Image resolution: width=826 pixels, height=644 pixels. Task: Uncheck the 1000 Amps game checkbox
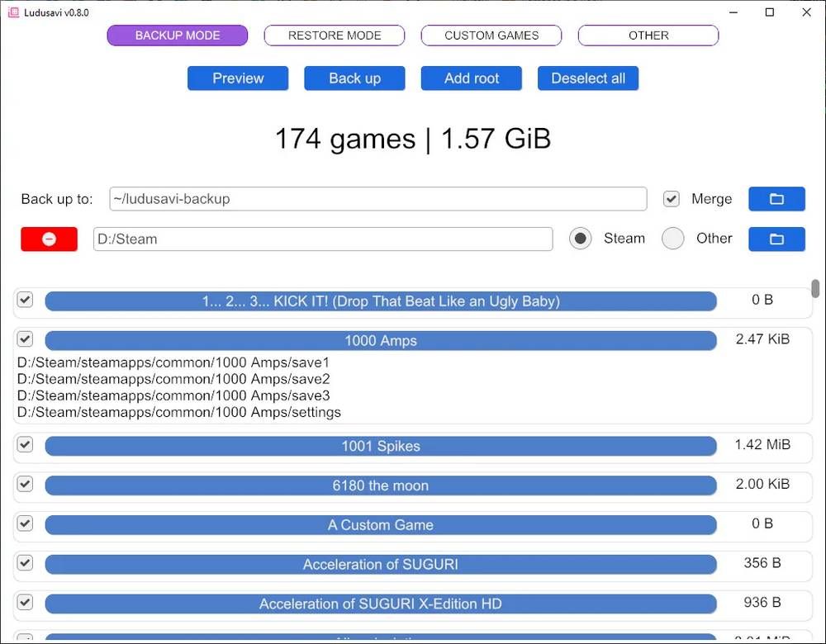pos(25,339)
